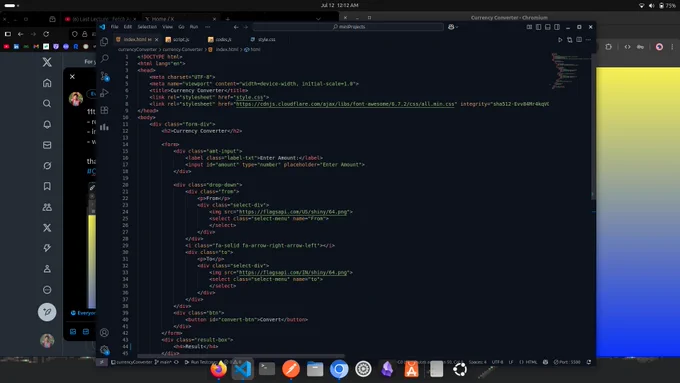The image size is (680, 383).
Task: Open Bookmarks in the X sidebar
Action: coord(47,186)
